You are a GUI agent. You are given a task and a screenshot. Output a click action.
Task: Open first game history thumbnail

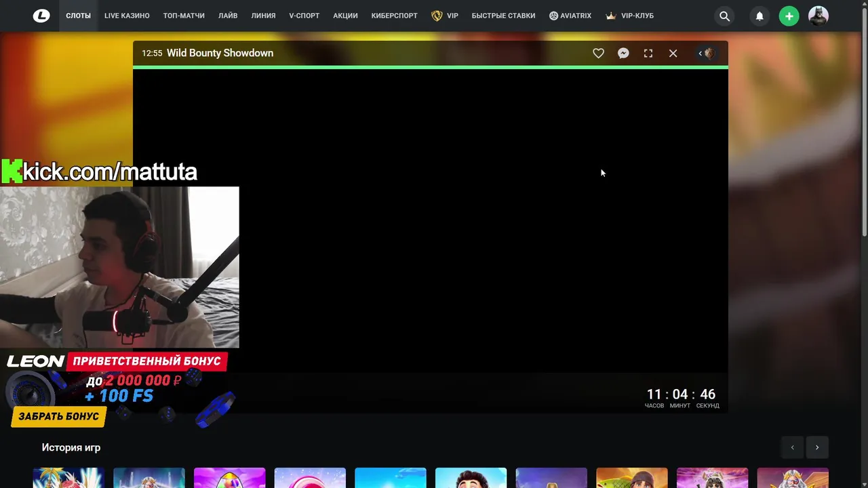(68, 478)
